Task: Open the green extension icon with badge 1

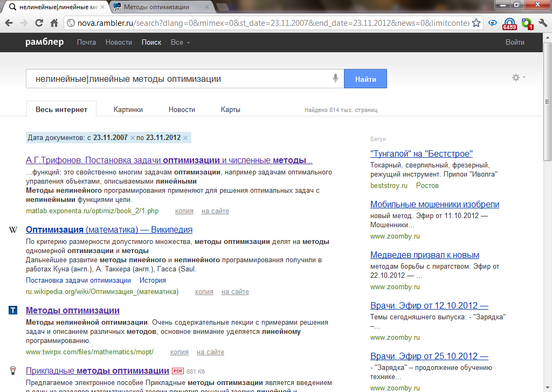Action: tap(527, 24)
